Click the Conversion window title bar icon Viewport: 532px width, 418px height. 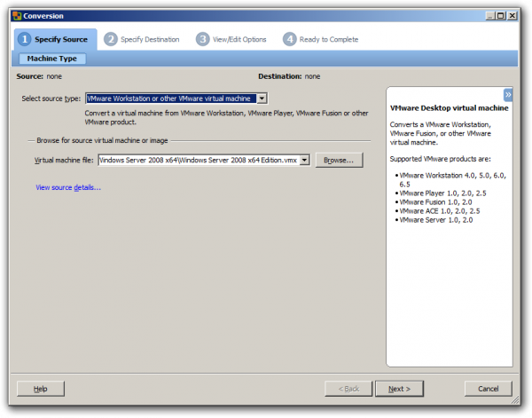(x=17, y=16)
